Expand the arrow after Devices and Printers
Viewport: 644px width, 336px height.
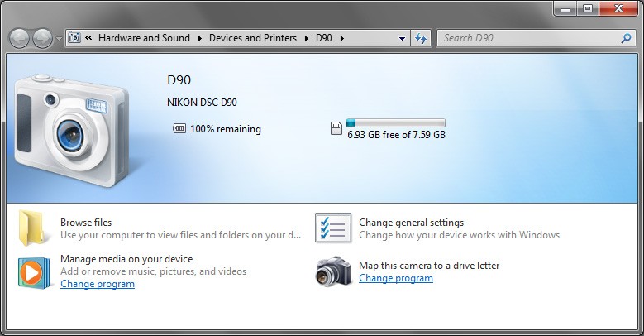pos(307,38)
